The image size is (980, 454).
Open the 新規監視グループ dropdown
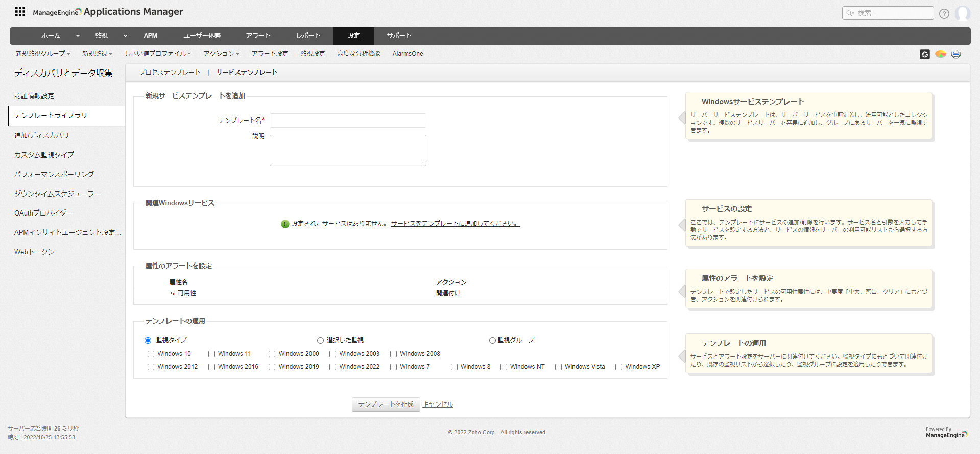pos(43,54)
